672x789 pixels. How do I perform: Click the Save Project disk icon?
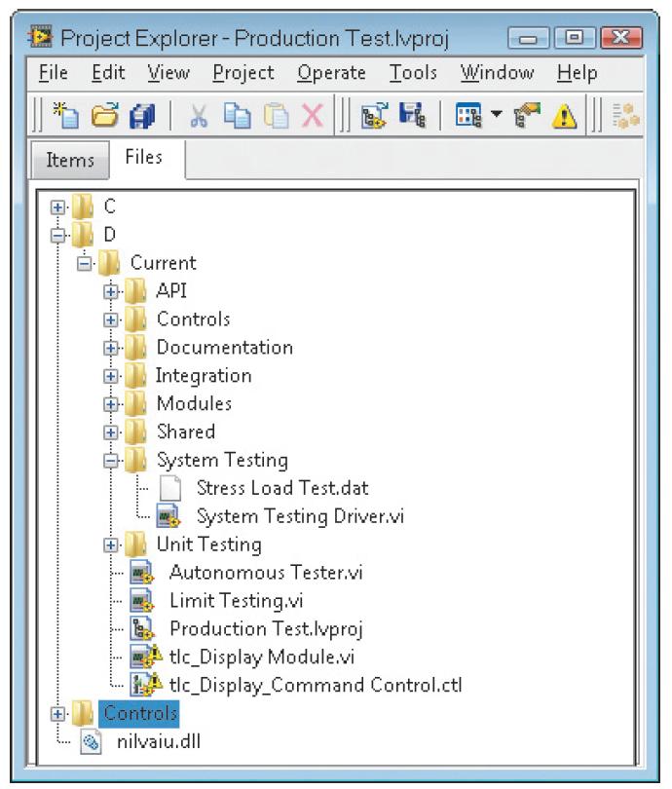pyautogui.click(x=412, y=115)
